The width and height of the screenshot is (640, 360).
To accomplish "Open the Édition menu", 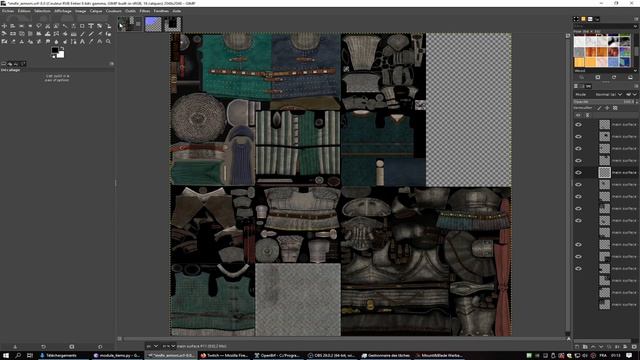I will (x=24, y=11).
